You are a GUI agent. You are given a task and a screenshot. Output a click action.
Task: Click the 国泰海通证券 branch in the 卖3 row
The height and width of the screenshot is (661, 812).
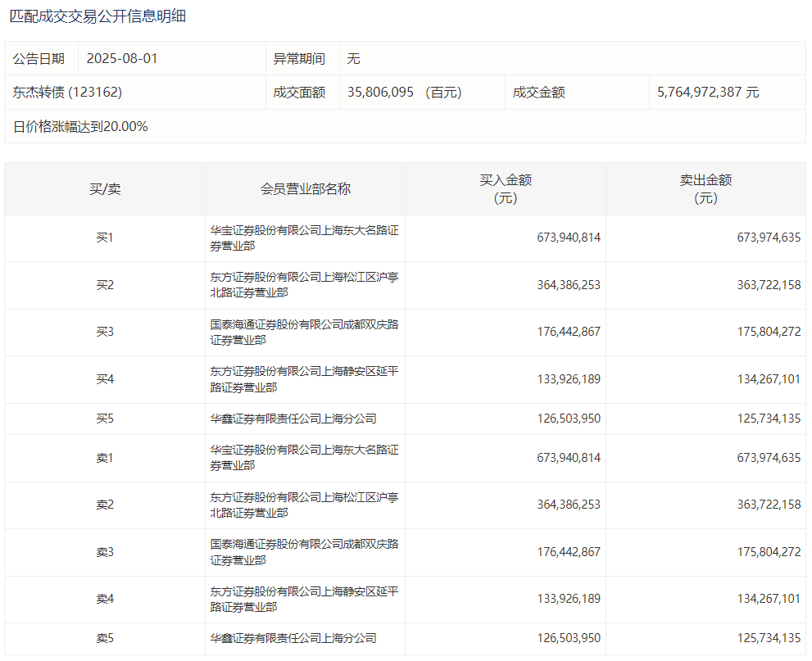pos(304,553)
